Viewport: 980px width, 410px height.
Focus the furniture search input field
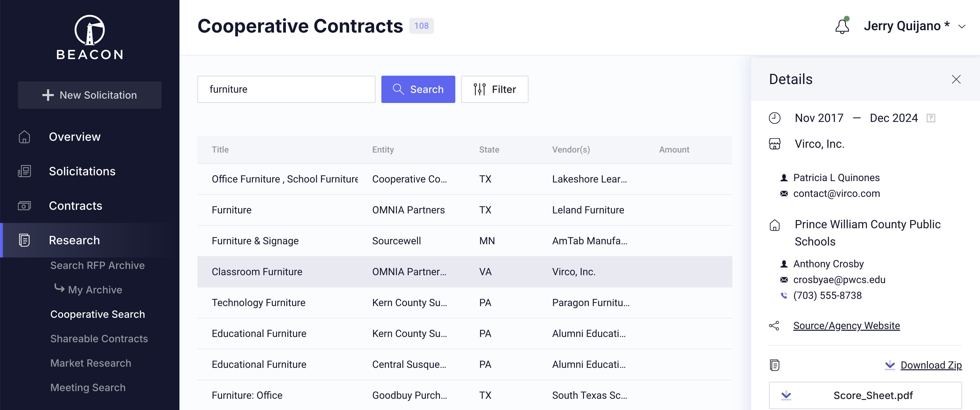286,89
